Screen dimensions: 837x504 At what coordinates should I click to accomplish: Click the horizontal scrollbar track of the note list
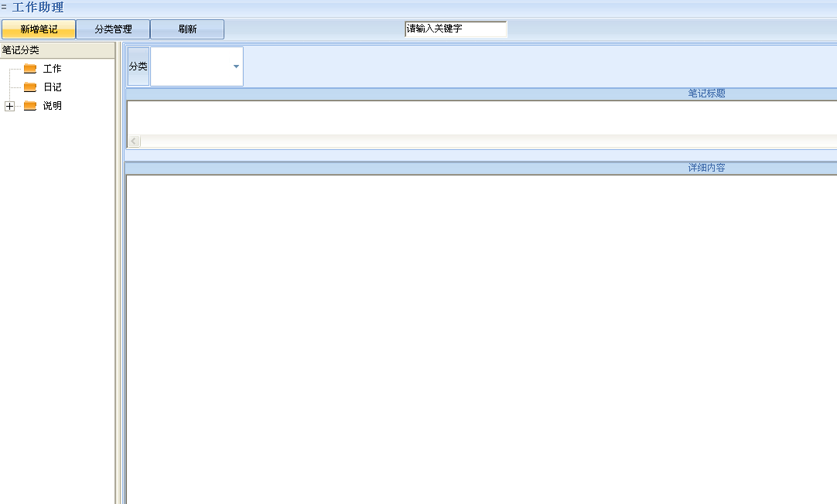pos(488,141)
